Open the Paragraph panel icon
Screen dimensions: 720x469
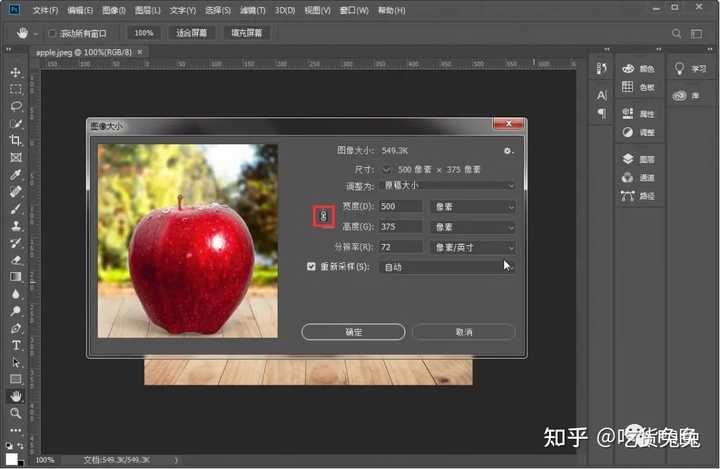tap(602, 113)
